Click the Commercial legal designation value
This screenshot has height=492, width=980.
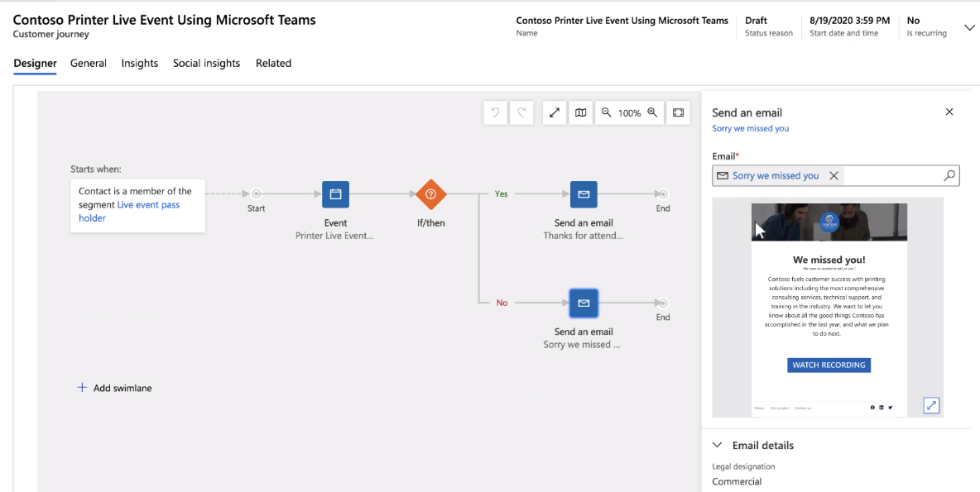click(737, 481)
